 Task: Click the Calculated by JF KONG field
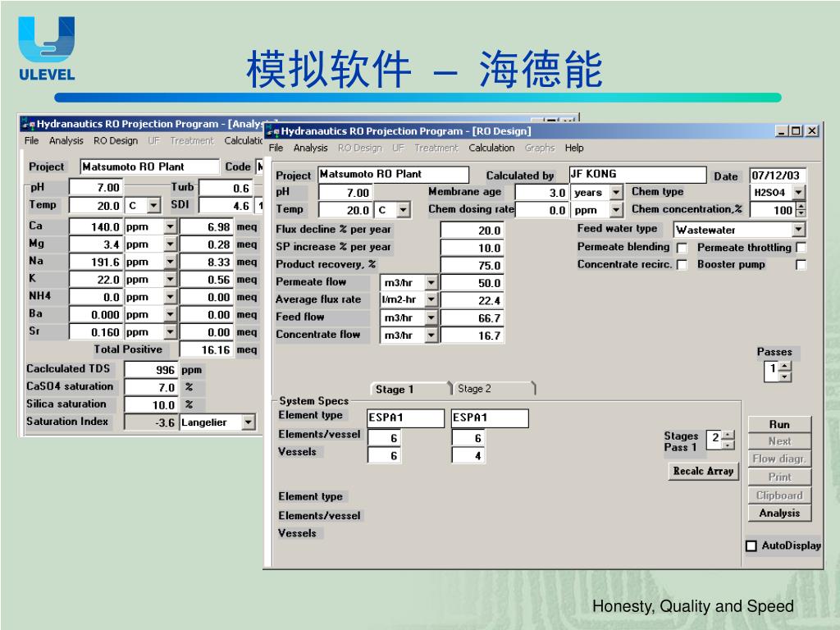(x=637, y=175)
